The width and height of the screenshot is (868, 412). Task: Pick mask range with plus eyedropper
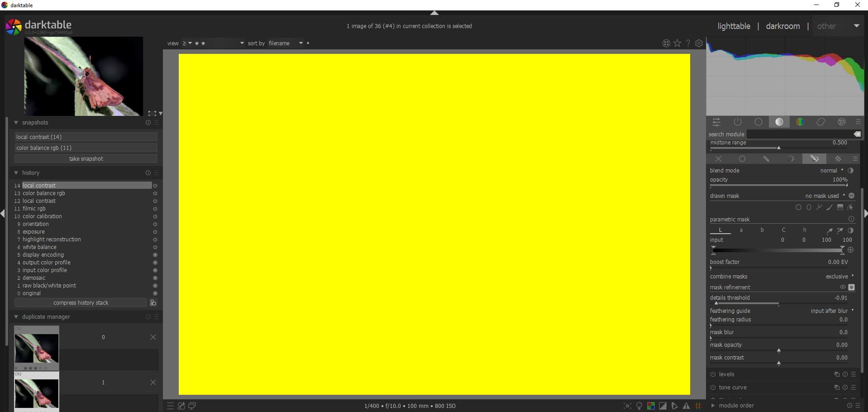[x=840, y=230]
